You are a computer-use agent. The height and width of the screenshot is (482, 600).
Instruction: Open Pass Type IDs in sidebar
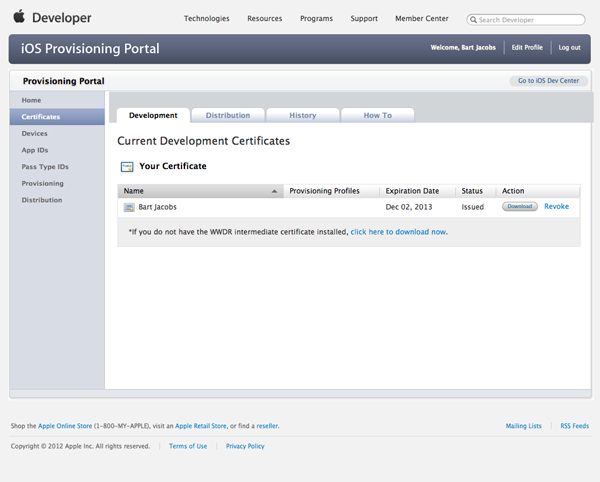click(x=57, y=167)
